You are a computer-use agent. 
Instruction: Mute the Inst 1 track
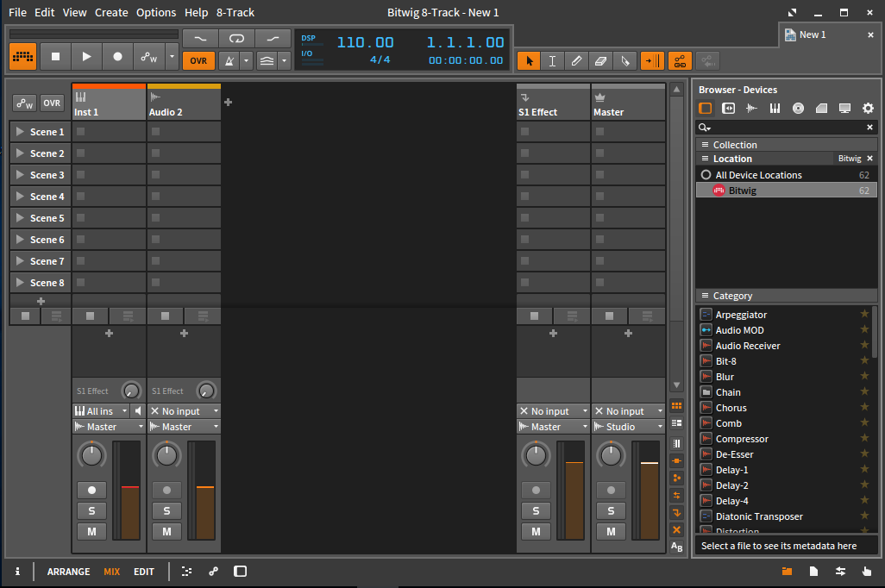[91, 532]
